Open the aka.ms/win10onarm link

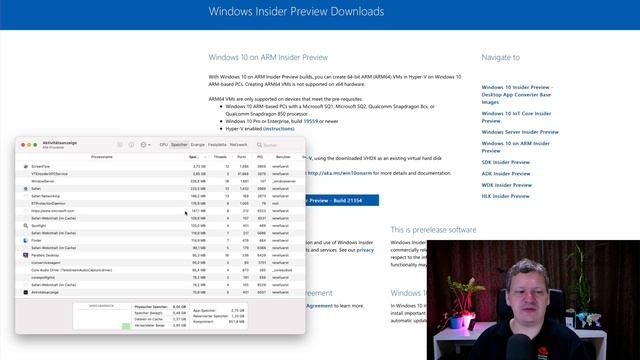(340, 173)
